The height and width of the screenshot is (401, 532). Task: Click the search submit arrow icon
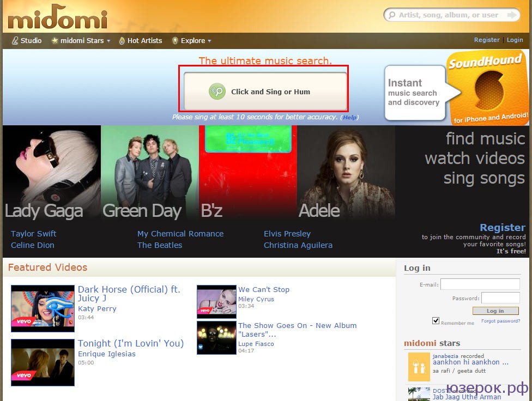click(512, 15)
